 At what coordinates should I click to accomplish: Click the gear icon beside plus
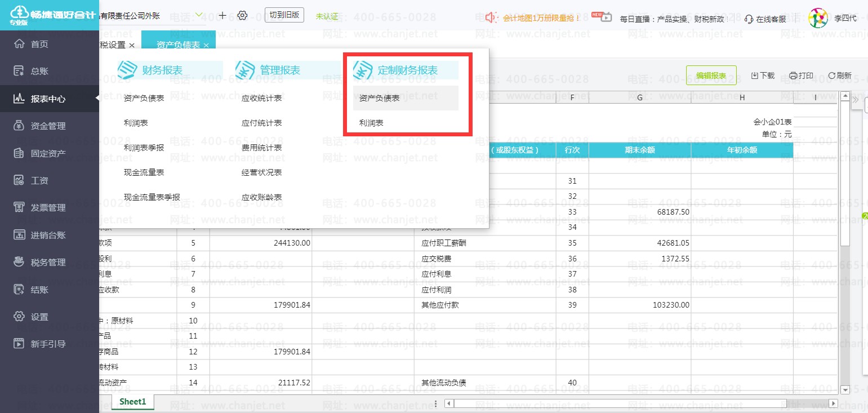(242, 15)
